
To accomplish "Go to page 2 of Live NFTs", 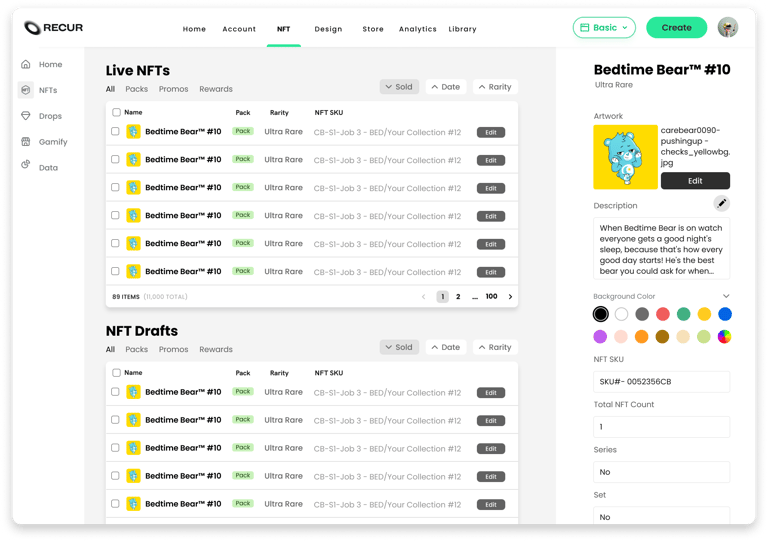I will [458, 297].
